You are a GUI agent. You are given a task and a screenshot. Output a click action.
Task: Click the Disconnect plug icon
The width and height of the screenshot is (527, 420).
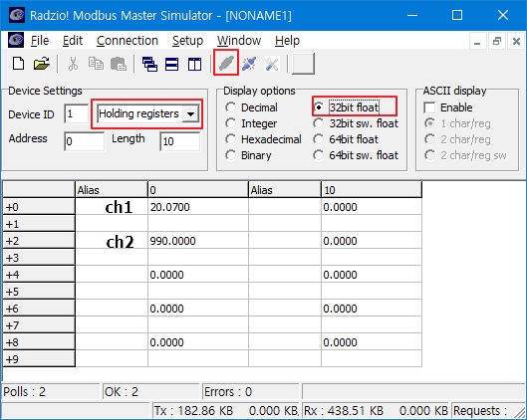point(249,64)
